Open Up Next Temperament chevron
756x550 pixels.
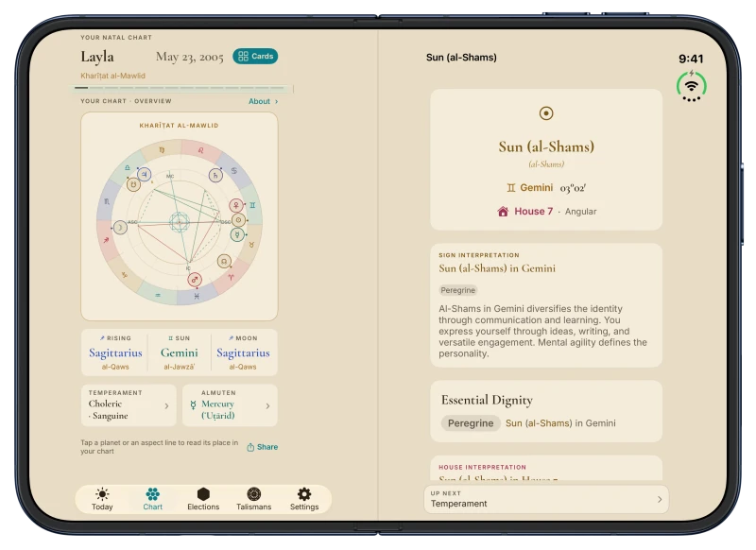(x=660, y=499)
